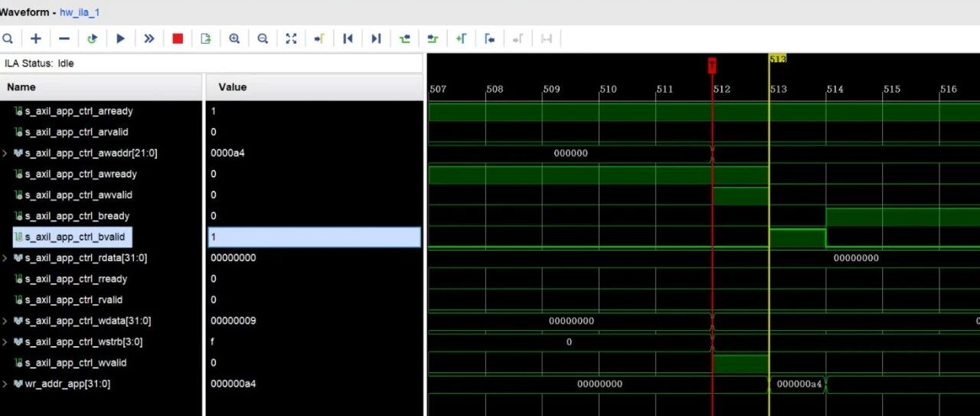Screen dimensions: 980x416
Task: Click the Name column header
Action: click(x=101, y=87)
